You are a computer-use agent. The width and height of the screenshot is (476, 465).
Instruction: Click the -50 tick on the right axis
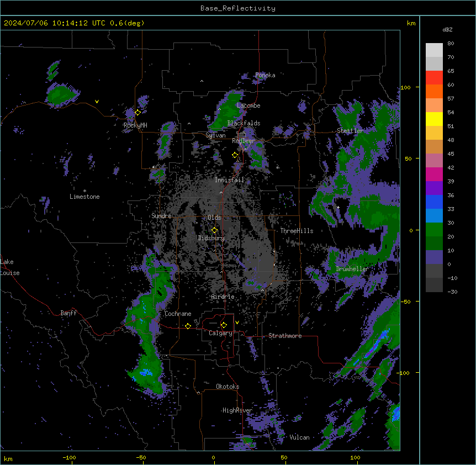(x=405, y=302)
